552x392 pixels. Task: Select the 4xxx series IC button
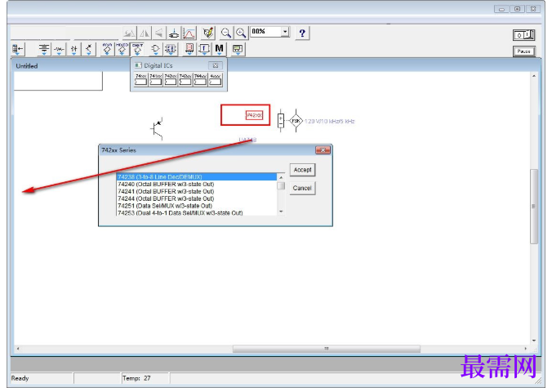click(x=215, y=79)
